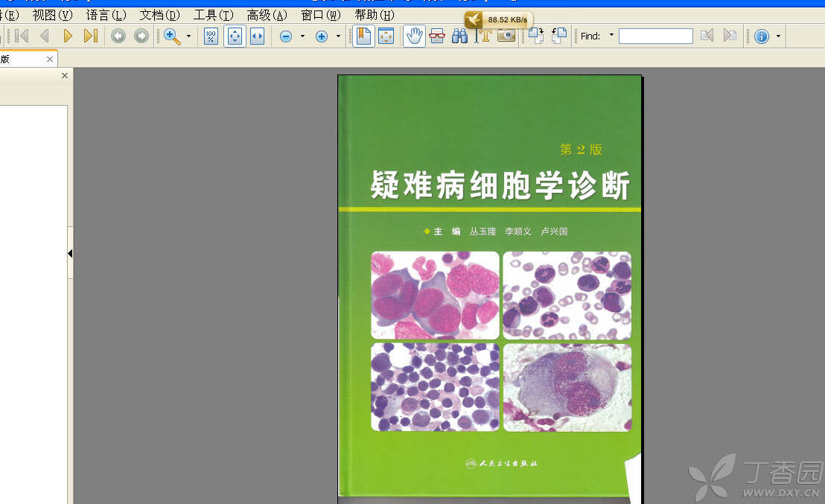
Task: Jump to the last page
Action: (90, 36)
